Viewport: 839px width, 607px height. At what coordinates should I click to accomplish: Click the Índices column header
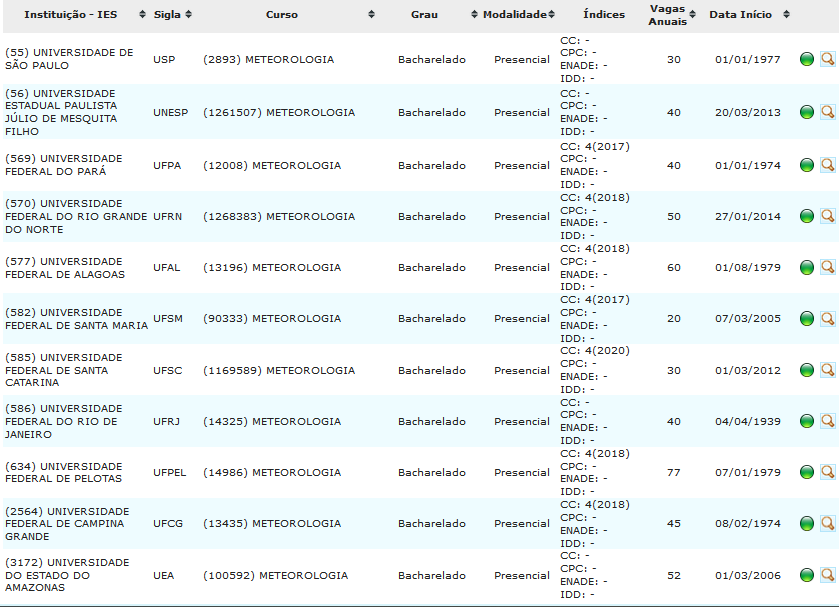coord(604,14)
